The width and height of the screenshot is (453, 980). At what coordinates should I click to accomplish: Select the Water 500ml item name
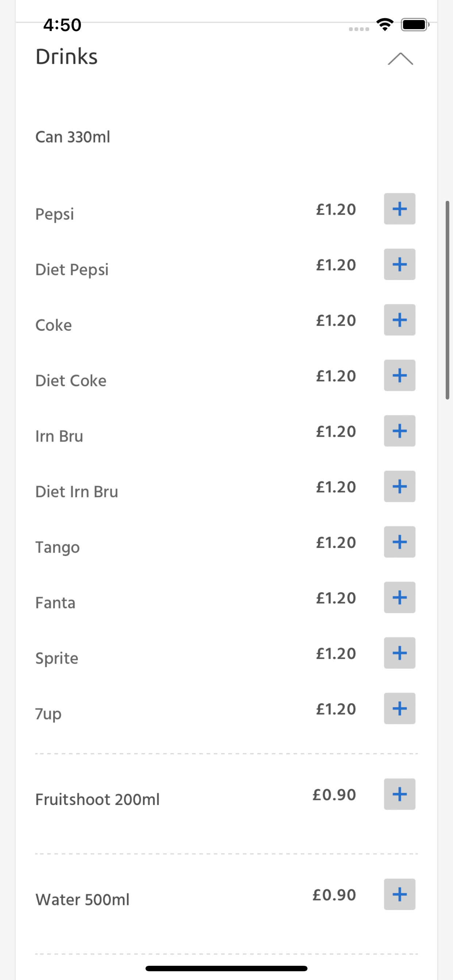point(82,899)
